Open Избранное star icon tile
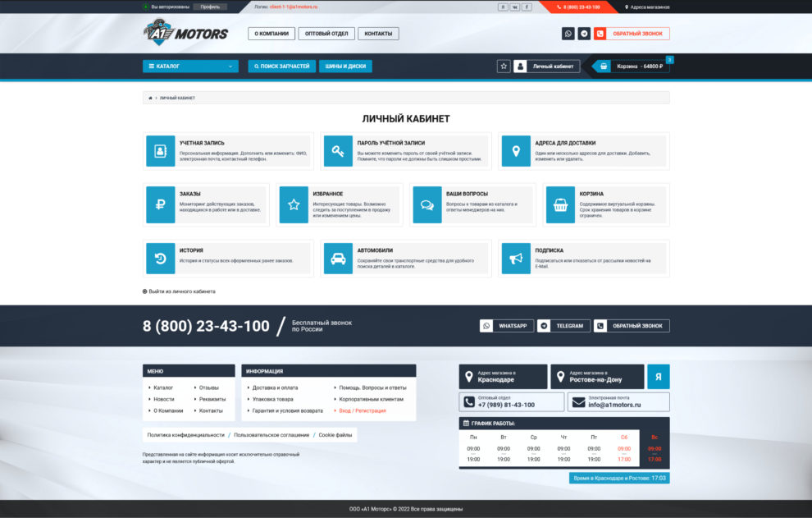812x518 pixels. pos(294,204)
